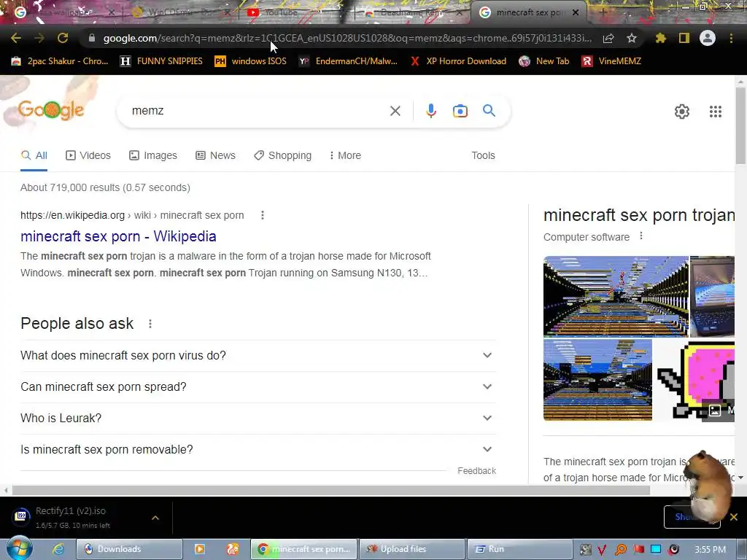Click the vertical page scrollbar thumb
This screenshot has height=560, width=747.
click(x=740, y=125)
